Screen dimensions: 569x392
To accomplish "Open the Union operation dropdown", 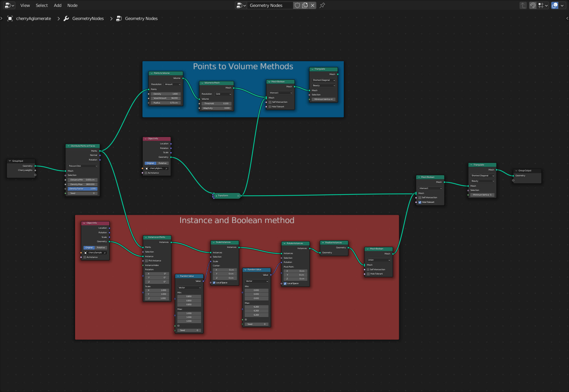I will [379, 260].
